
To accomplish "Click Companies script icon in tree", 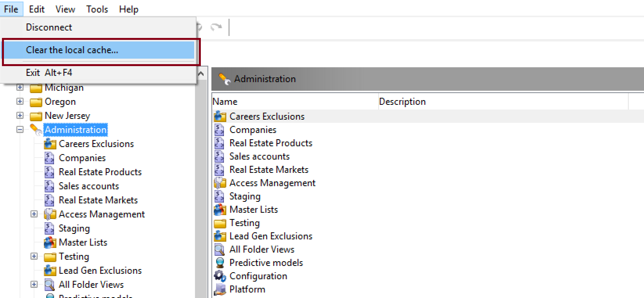I will click(49, 158).
